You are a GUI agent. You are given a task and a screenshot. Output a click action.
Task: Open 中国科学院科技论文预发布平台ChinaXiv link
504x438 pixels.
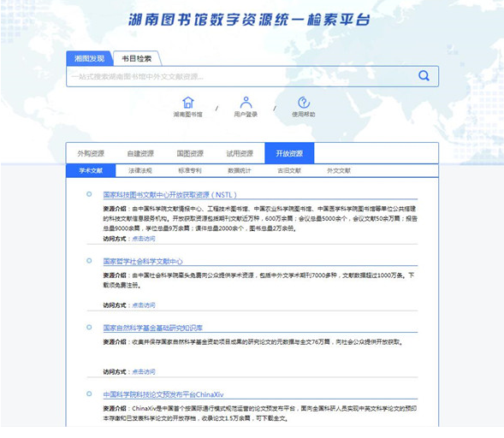click(163, 394)
